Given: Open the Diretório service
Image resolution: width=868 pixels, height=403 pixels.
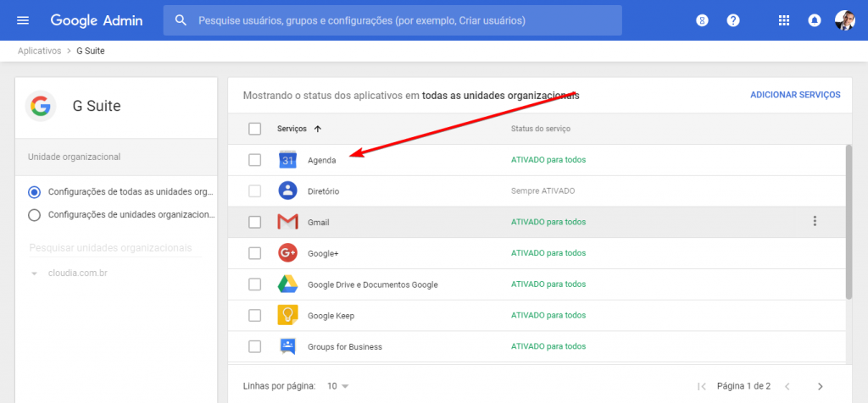Looking at the screenshot, I should point(323,191).
